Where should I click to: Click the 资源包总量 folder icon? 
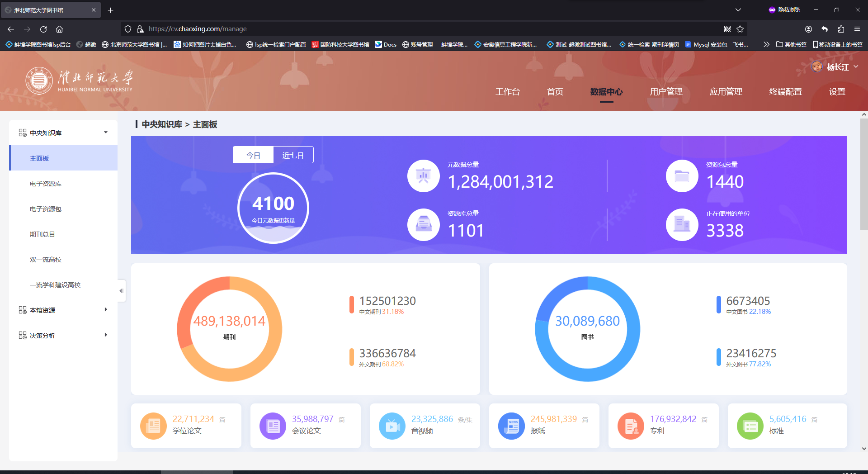click(682, 176)
